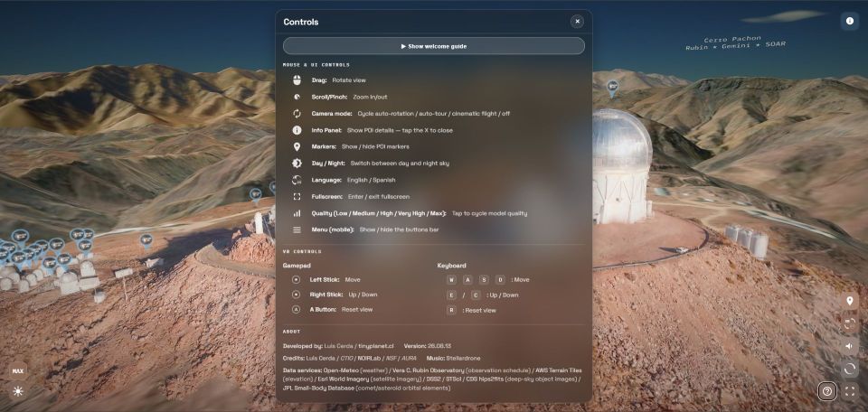Click the D key cap
868x412 pixels.
coord(500,280)
